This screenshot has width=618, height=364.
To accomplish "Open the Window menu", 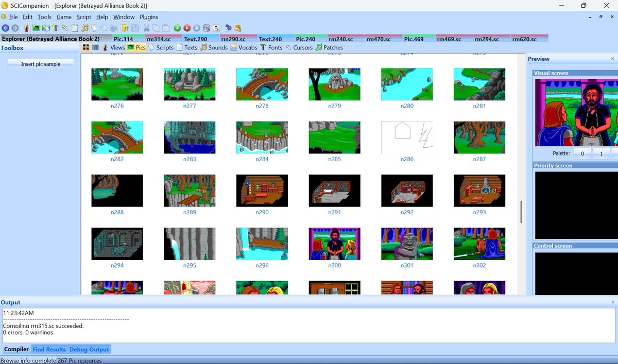I will (x=124, y=17).
